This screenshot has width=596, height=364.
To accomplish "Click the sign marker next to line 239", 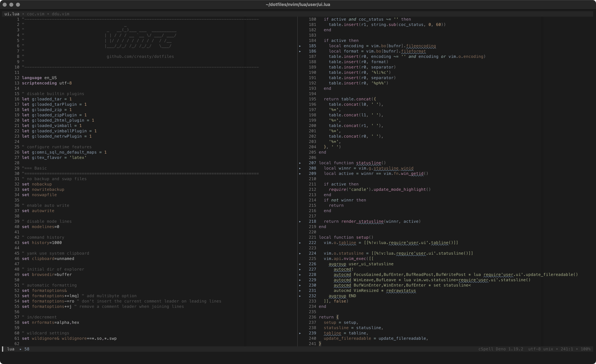I will click(300, 333).
